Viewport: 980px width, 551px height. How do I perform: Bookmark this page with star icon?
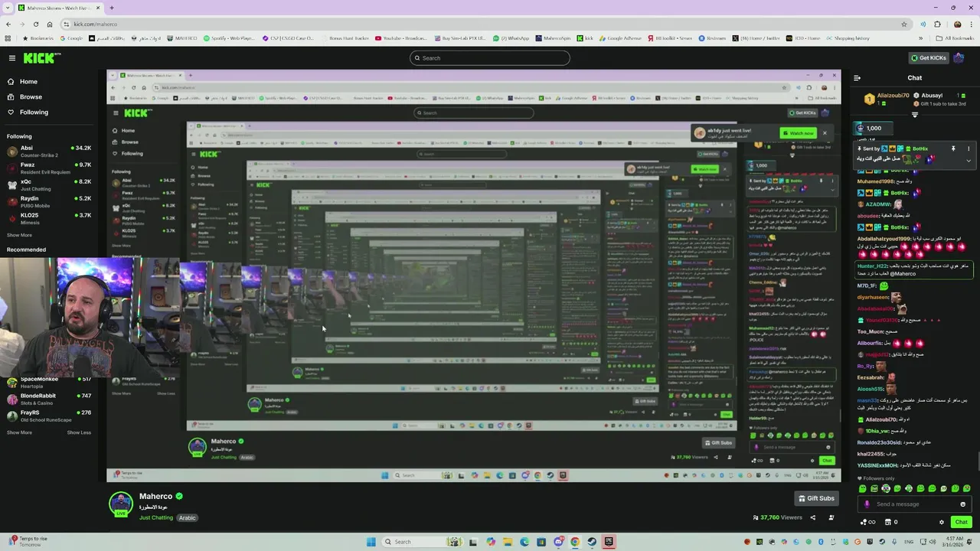pos(904,24)
